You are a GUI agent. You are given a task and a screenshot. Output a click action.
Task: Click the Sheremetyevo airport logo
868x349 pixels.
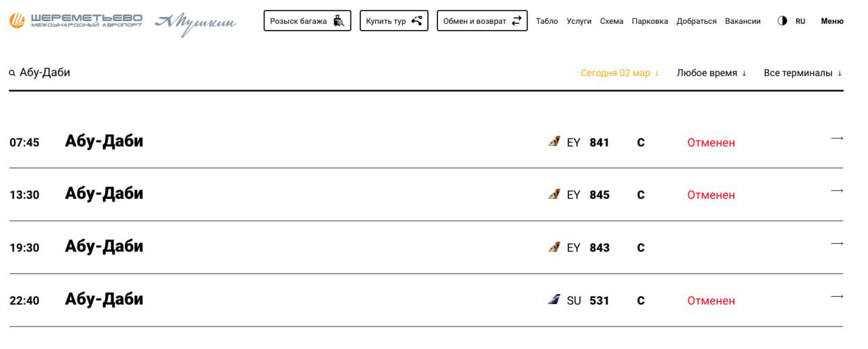pos(76,21)
